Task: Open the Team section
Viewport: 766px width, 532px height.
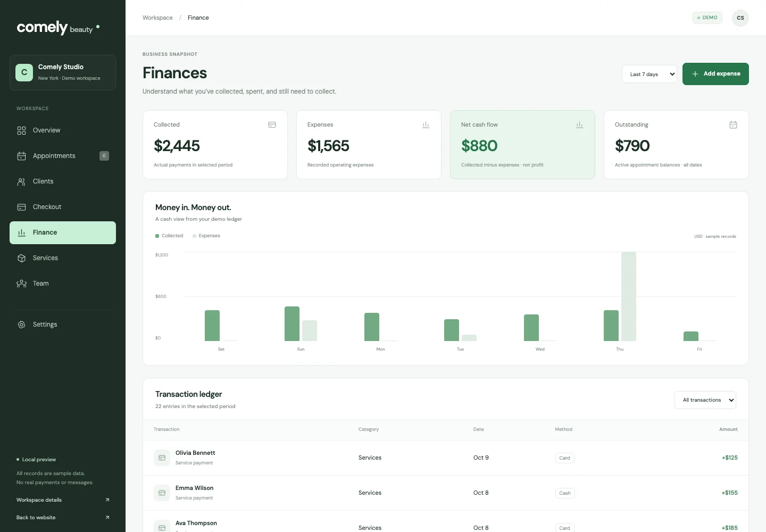Action: pos(63,284)
